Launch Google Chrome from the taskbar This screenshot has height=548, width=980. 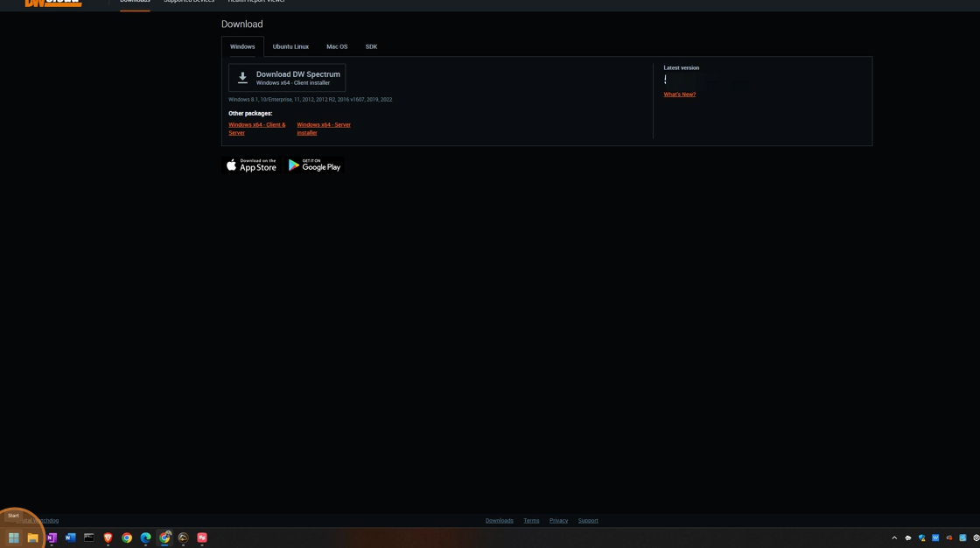(x=127, y=537)
